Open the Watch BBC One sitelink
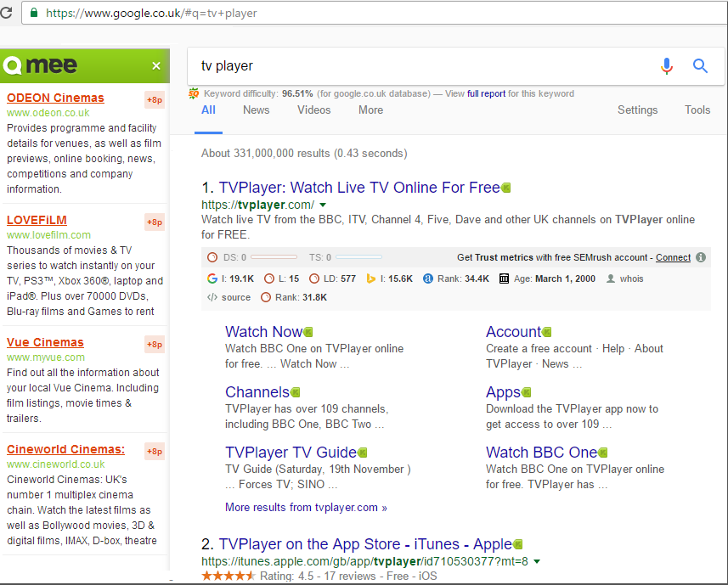 pos(541,453)
